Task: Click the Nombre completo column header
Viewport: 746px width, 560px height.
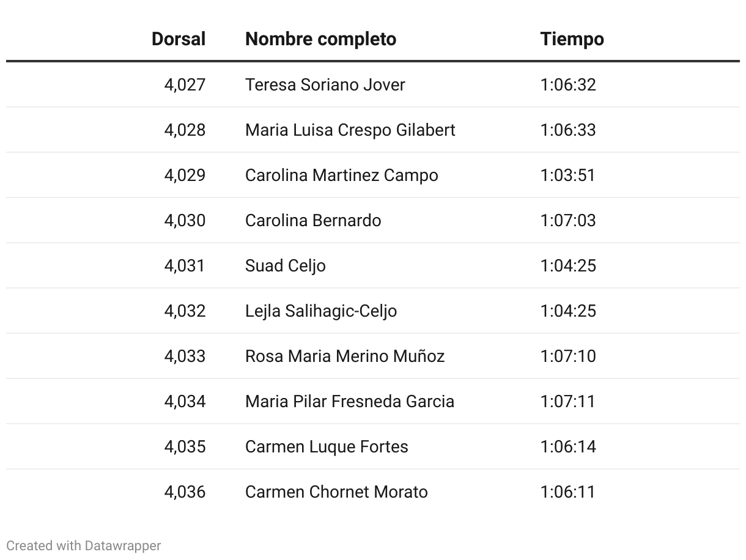Action: click(320, 39)
